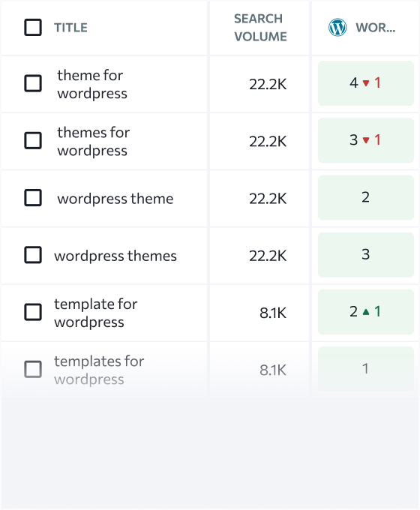Image resolution: width=420 pixels, height=510 pixels.
Task: Tick the wordpress themes row checkbox
Action: pyautogui.click(x=33, y=255)
